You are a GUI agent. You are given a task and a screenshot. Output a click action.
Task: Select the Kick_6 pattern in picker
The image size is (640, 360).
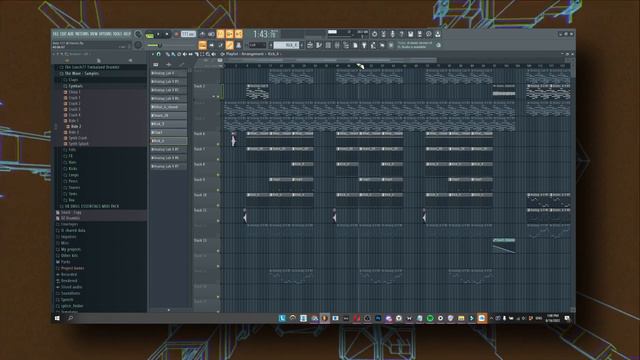click(x=169, y=141)
